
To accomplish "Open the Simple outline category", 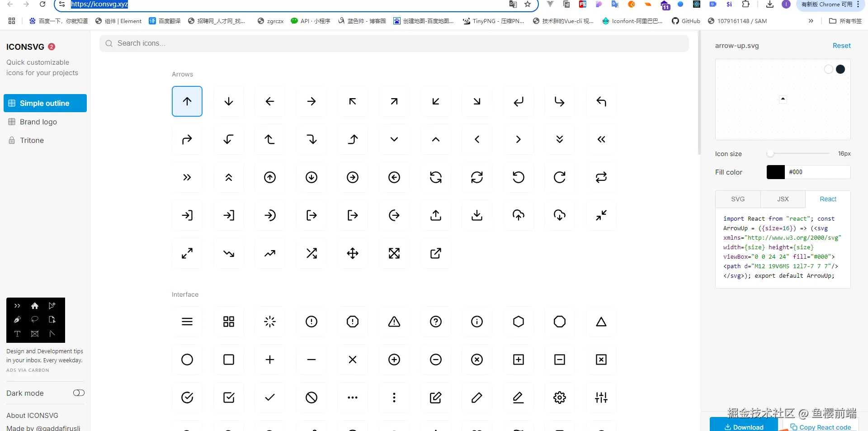I will (x=45, y=103).
